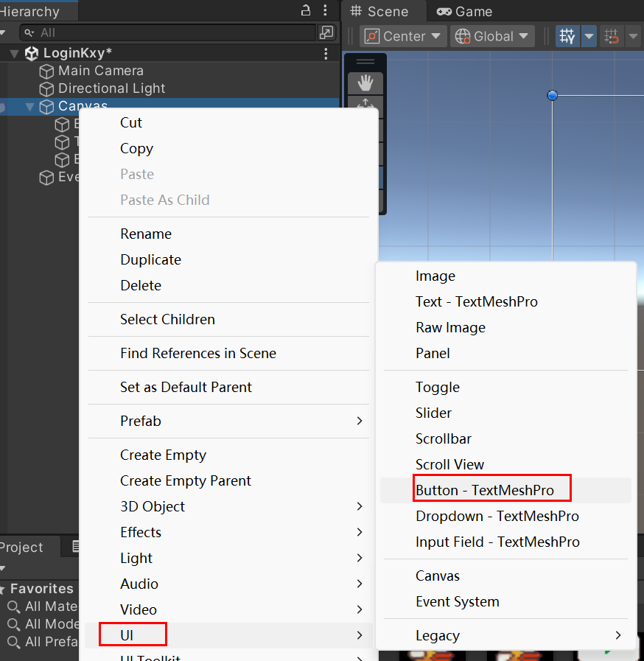Click the search-by-type icon beside Hierarchy search
The image size is (644, 661).
[326, 32]
